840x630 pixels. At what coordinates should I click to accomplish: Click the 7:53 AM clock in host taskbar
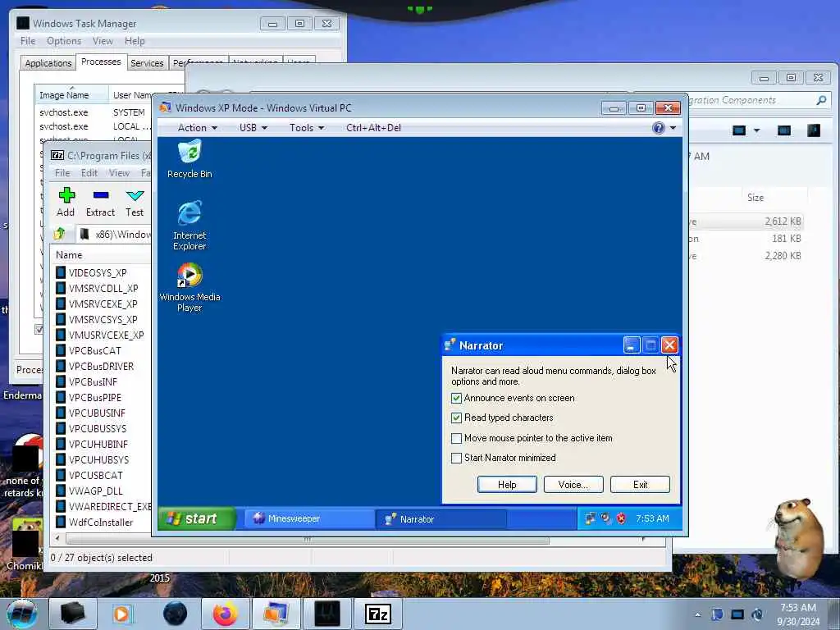coord(797,608)
